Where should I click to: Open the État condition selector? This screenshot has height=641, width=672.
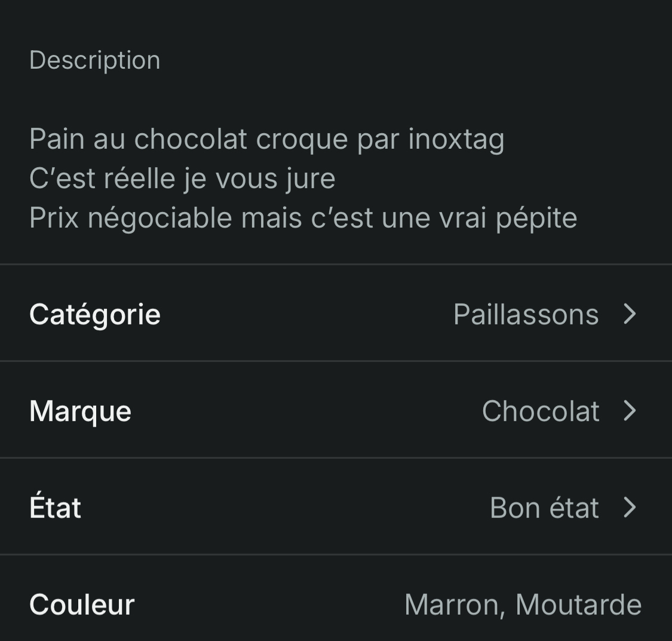point(336,507)
